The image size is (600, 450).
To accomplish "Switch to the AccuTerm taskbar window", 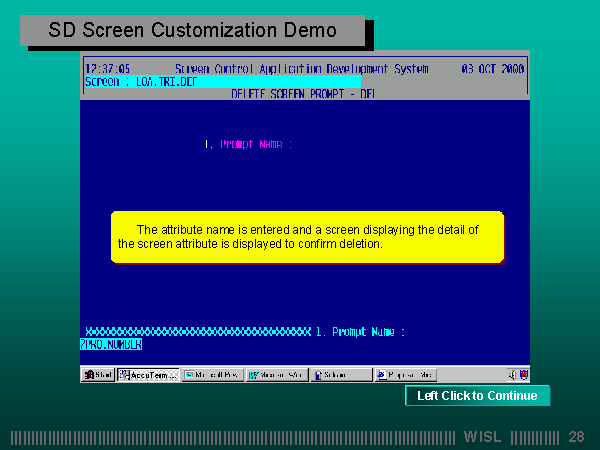I will tap(148, 375).
